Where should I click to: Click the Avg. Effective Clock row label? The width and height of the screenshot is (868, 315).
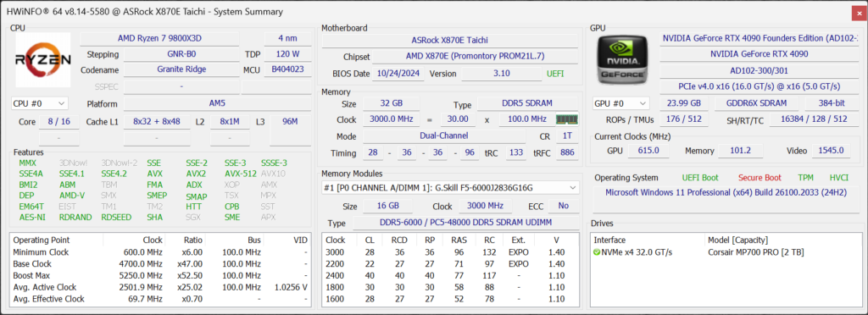coord(48,298)
